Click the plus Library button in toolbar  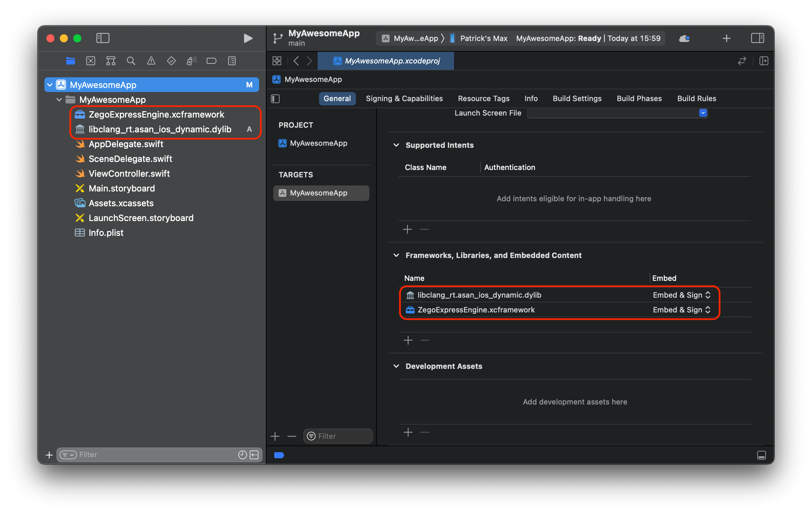(727, 38)
